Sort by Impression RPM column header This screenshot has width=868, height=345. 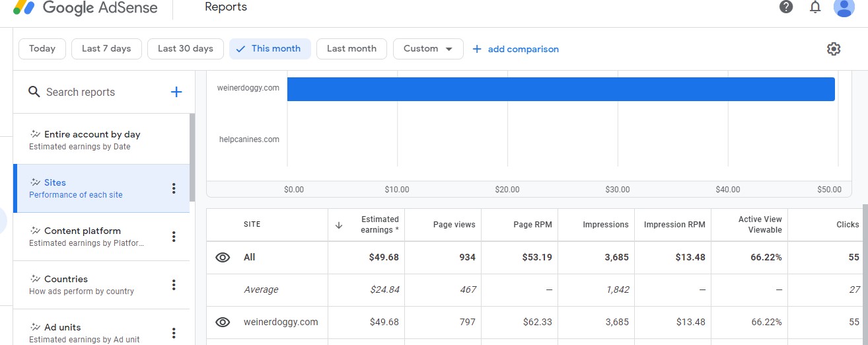pyautogui.click(x=674, y=225)
